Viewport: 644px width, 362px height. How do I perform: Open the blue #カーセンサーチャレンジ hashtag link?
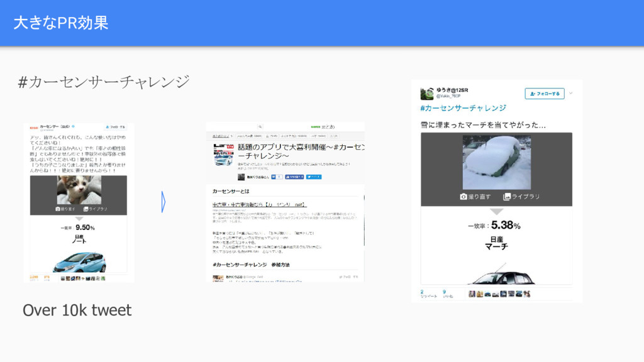tap(463, 108)
